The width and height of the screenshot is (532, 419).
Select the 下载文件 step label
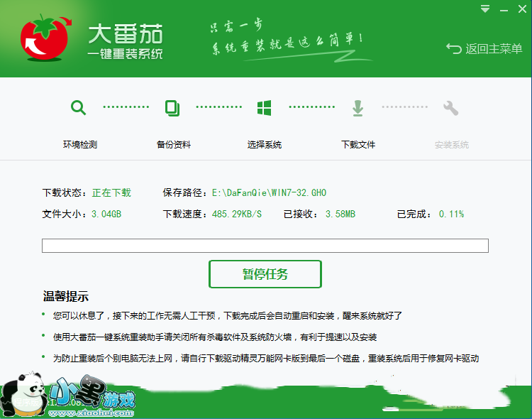[x=358, y=145]
